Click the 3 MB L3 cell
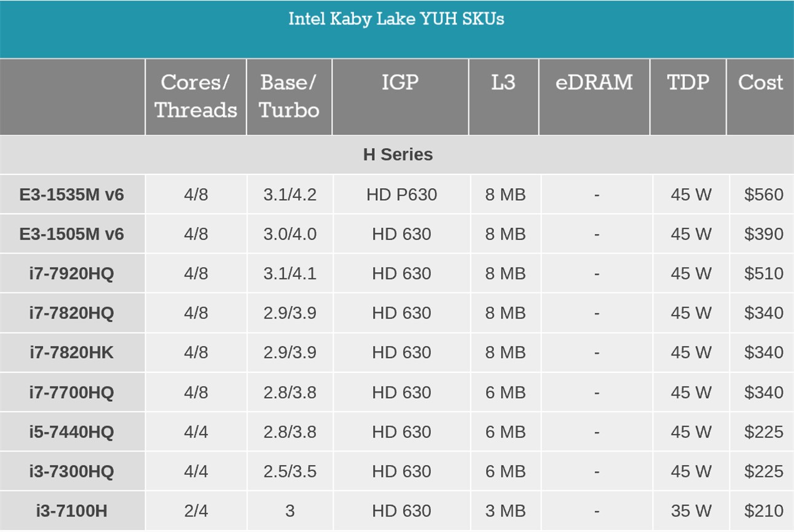794x532 pixels. tap(505, 510)
